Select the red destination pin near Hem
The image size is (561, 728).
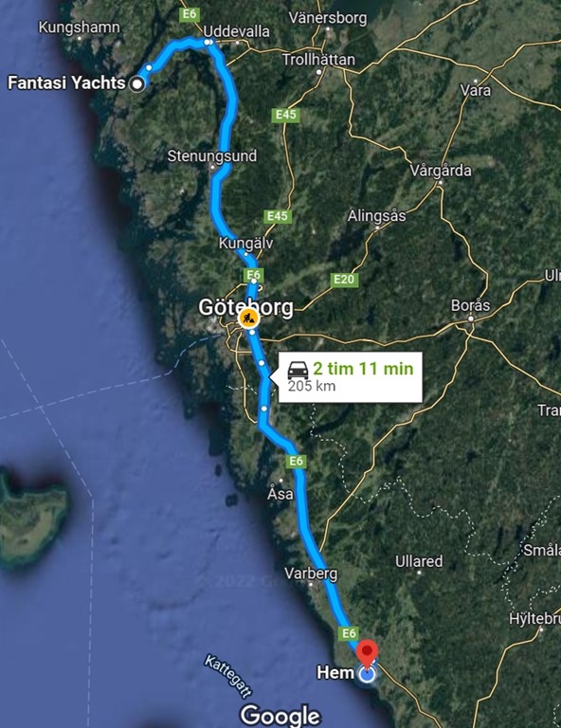367,654
